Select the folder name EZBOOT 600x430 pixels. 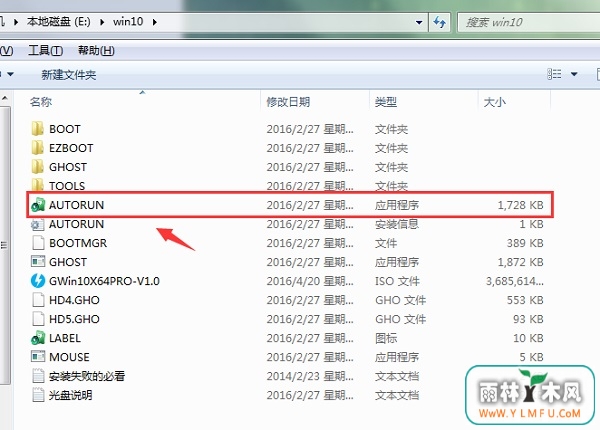pyautogui.click(x=71, y=148)
